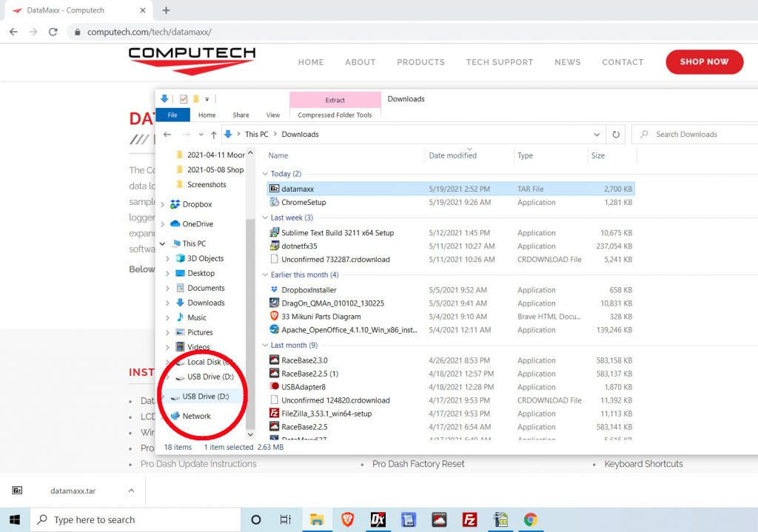Open the recent locations dropdown in Explorer
758x532 pixels.
point(201,135)
